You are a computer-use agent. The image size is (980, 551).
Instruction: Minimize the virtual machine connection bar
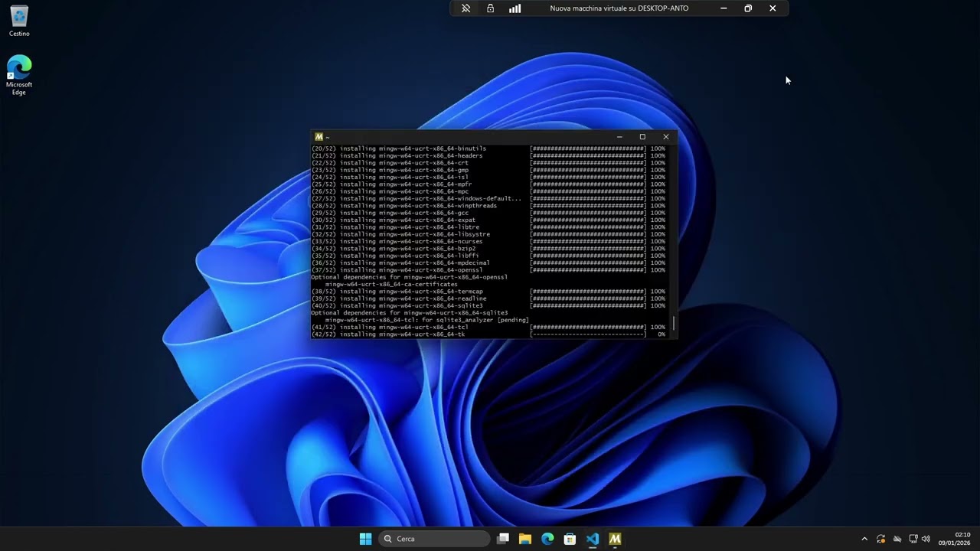point(724,8)
